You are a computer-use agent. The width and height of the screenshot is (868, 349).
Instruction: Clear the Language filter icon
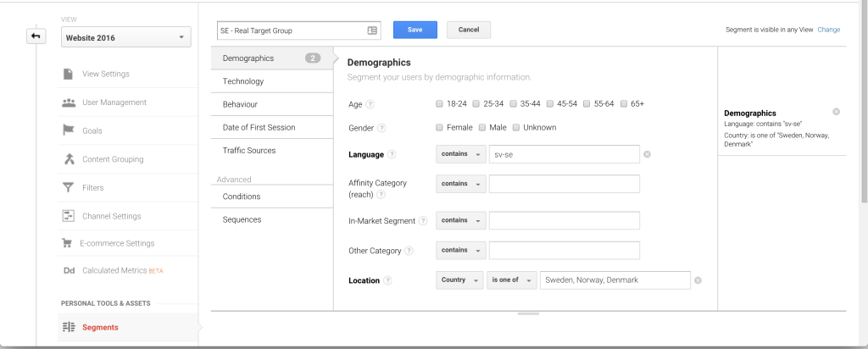647,154
